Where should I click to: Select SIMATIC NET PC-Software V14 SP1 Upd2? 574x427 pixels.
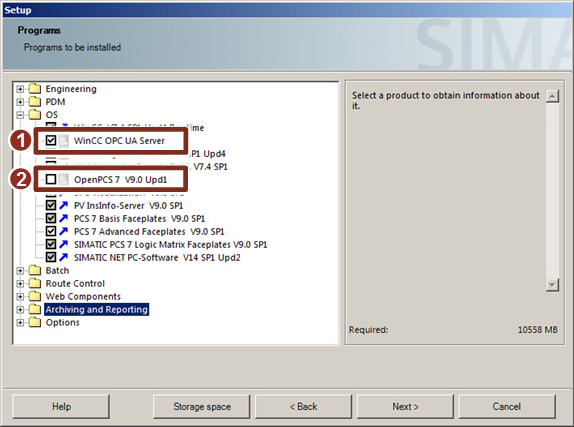[157, 257]
